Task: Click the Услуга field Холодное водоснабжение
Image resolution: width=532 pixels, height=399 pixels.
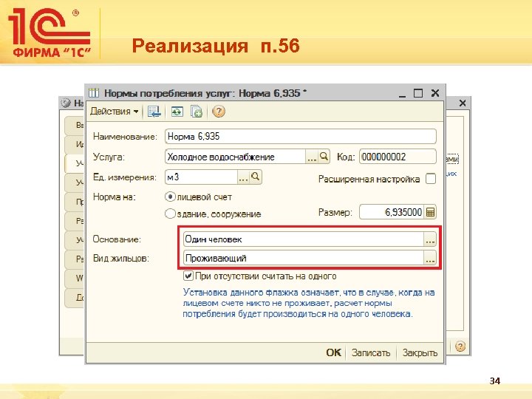Action: point(236,157)
